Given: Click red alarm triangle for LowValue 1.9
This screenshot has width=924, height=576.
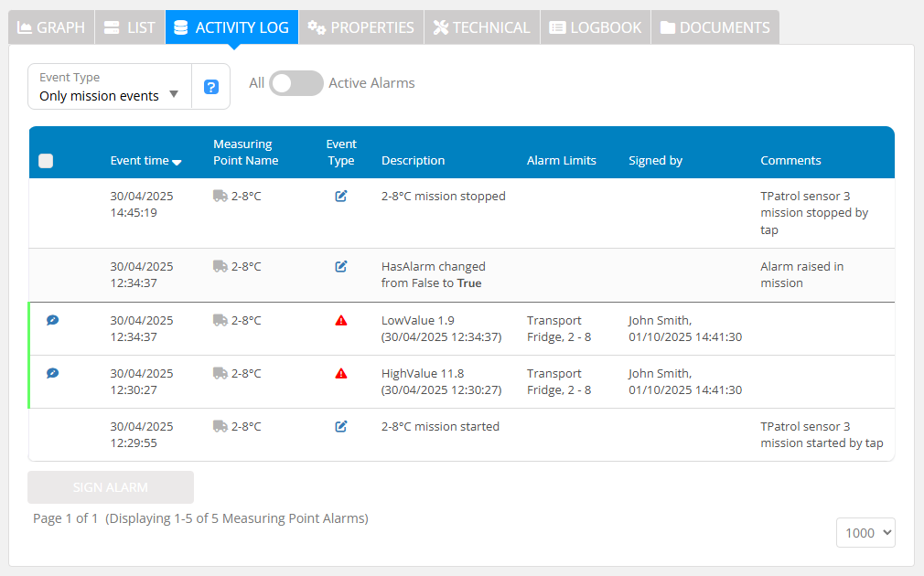Looking at the screenshot, I should point(341,321).
